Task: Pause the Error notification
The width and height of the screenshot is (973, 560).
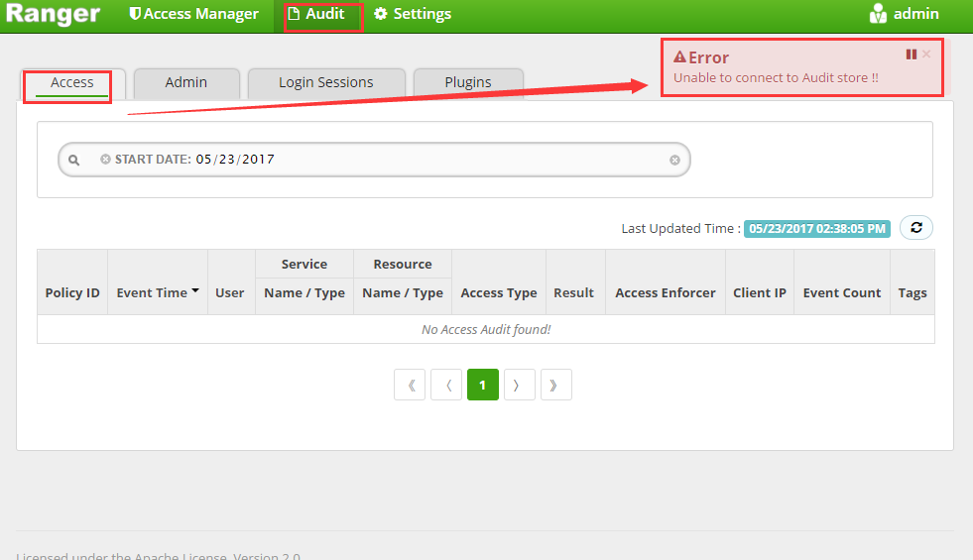Action: [x=911, y=55]
